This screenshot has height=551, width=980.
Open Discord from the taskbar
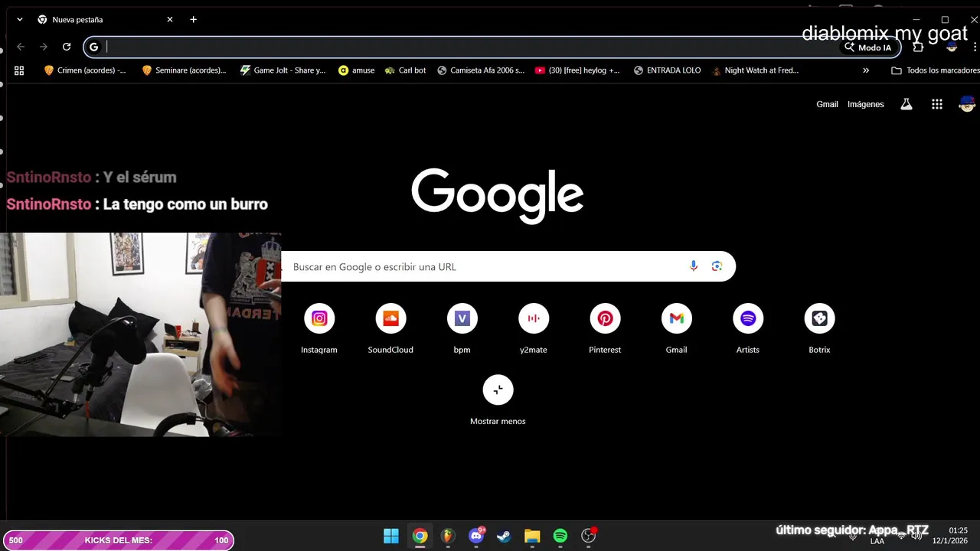(476, 536)
